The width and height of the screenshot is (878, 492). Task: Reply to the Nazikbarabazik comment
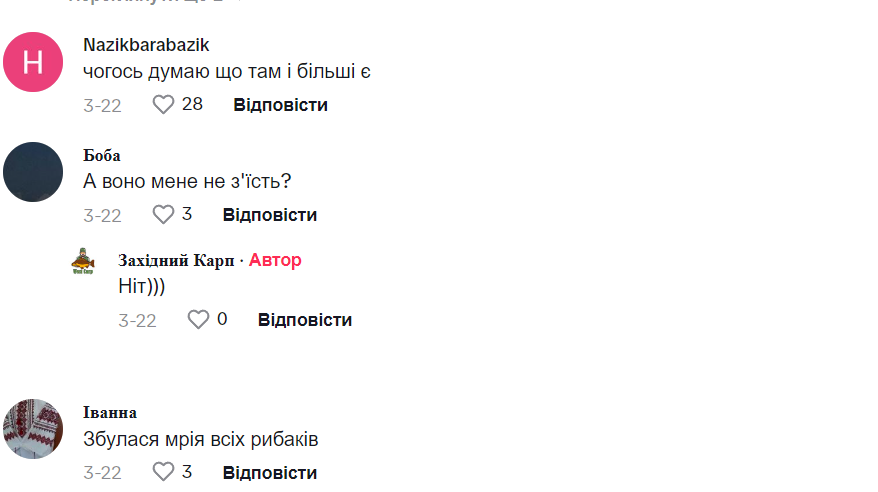280,104
